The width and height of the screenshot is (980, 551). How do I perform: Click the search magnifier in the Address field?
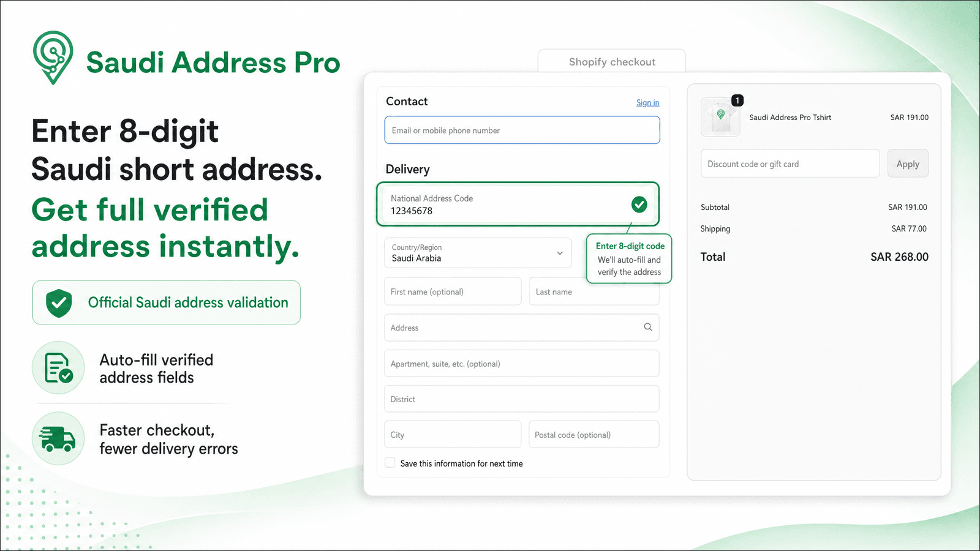(648, 327)
